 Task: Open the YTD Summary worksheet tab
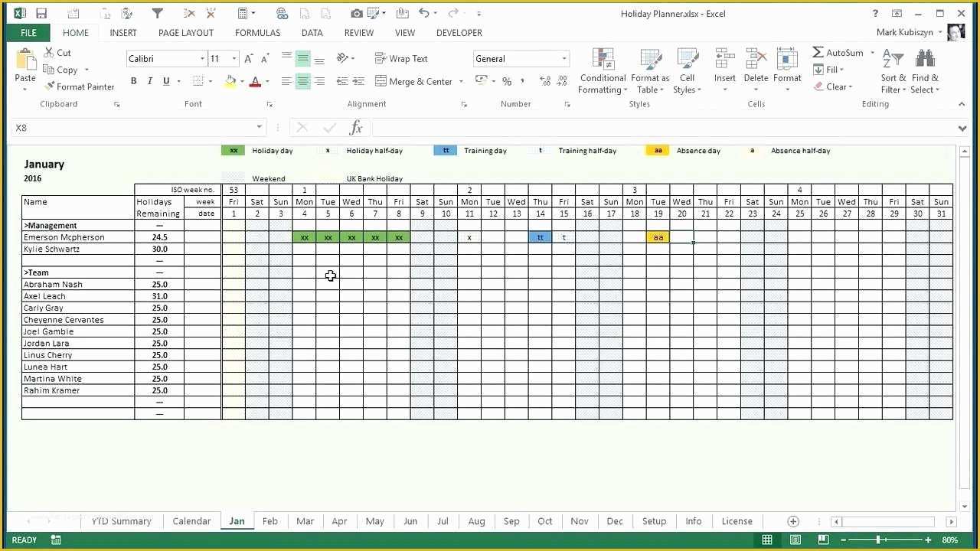click(121, 521)
